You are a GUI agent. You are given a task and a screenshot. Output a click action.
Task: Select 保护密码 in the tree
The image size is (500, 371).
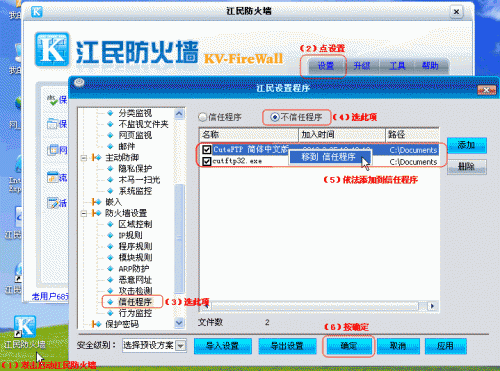(x=122, y=324)
